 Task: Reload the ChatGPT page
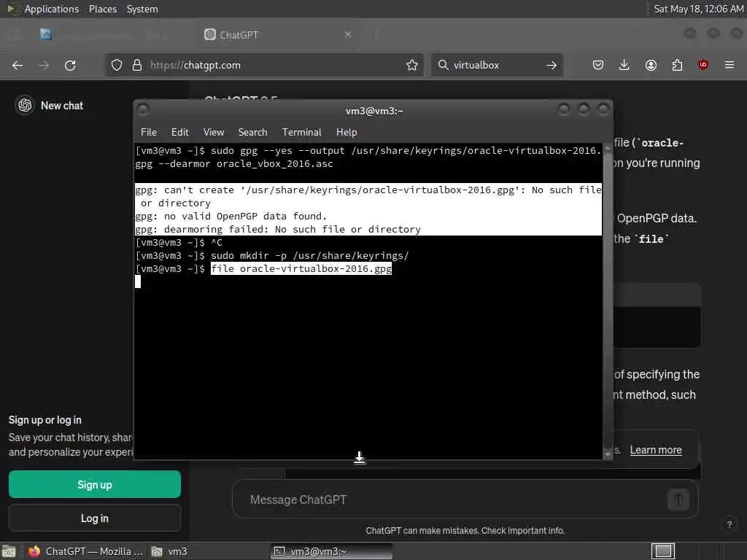pos(70,65)
